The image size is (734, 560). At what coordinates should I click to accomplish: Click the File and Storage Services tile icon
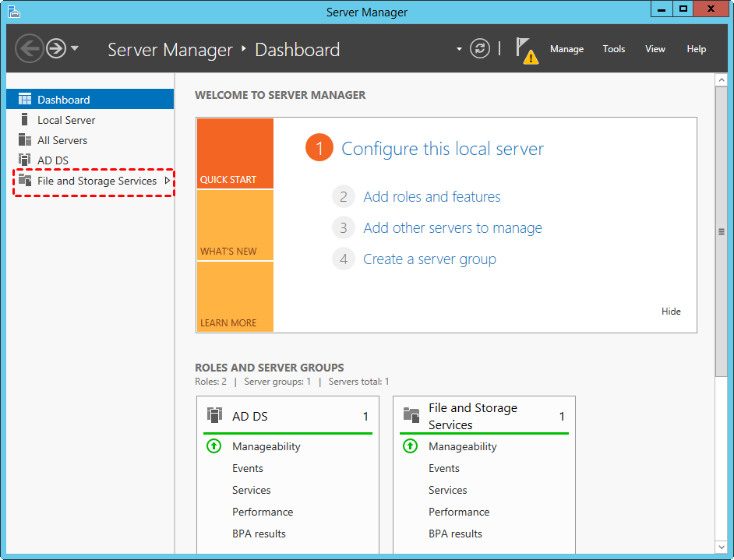pyautogui.click(x=411, y=415)
